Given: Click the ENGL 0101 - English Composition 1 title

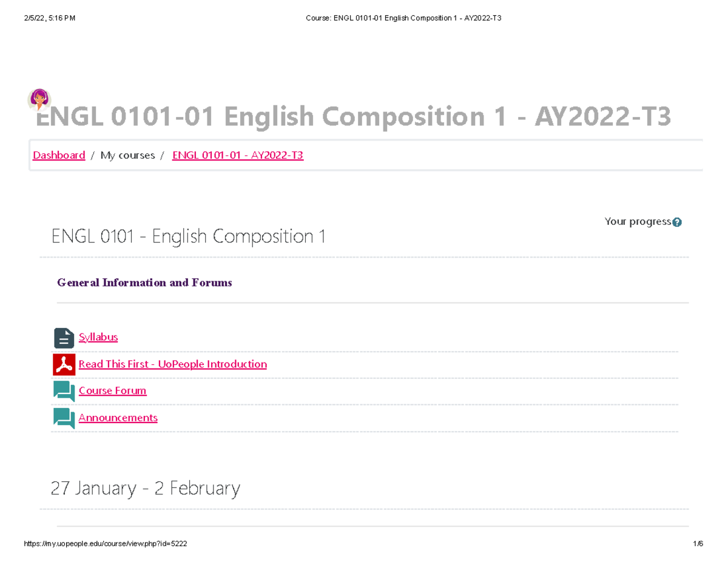Looking at the screenshot, I should [x=188, y=236].
